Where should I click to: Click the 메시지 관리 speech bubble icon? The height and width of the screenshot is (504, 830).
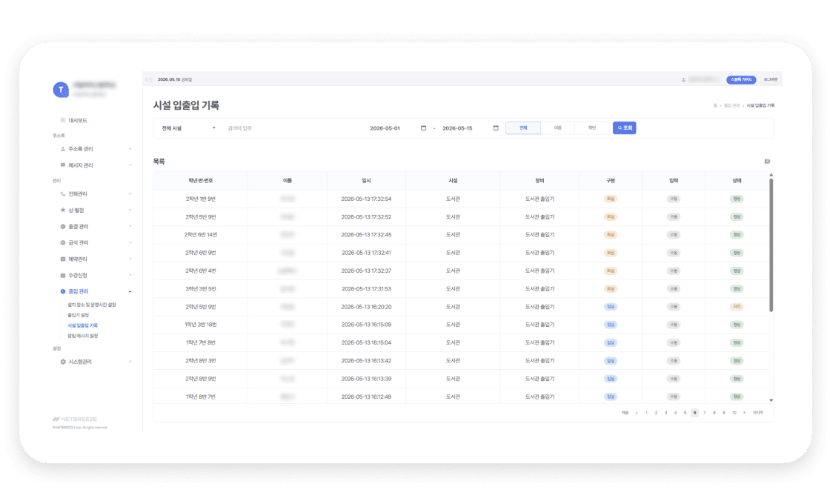point(63,165)
